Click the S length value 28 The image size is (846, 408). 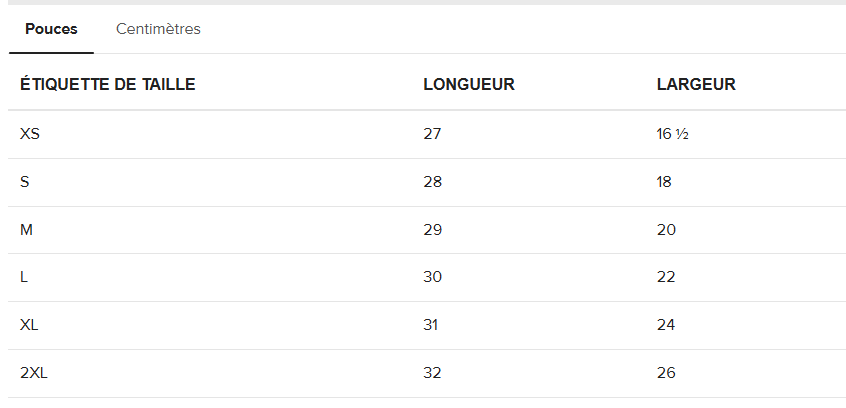pyautogui.click(x=433, y=182)
